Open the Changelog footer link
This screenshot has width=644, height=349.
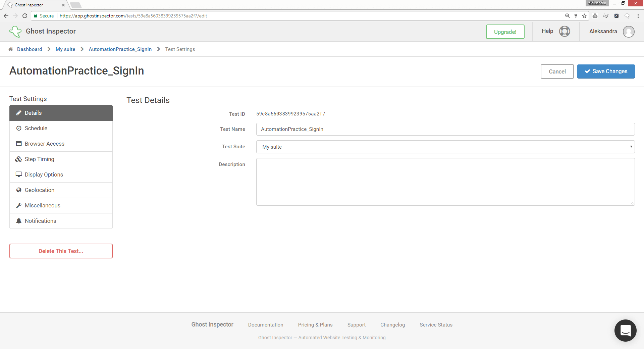point(393,325)
